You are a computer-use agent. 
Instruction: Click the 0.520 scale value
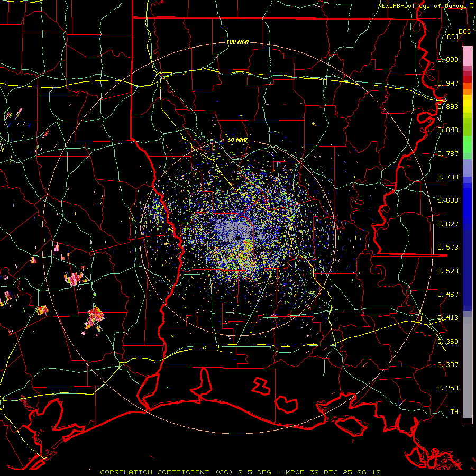[x=448, y=271]
